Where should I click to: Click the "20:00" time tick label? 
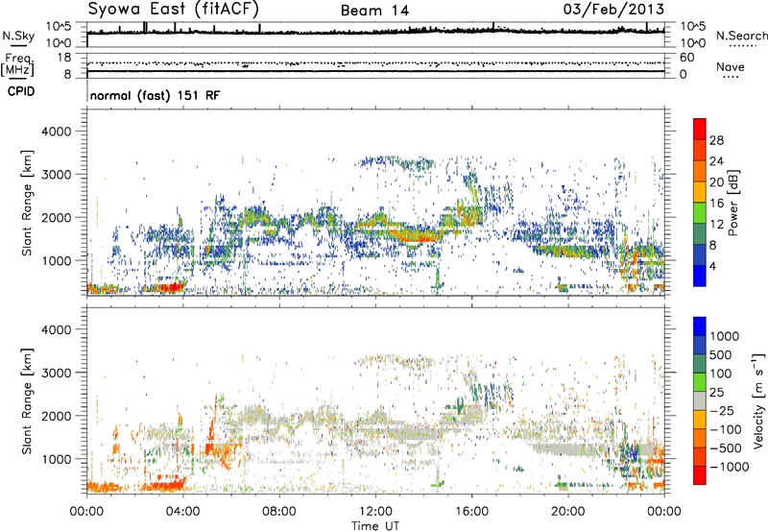pos(568,512)
